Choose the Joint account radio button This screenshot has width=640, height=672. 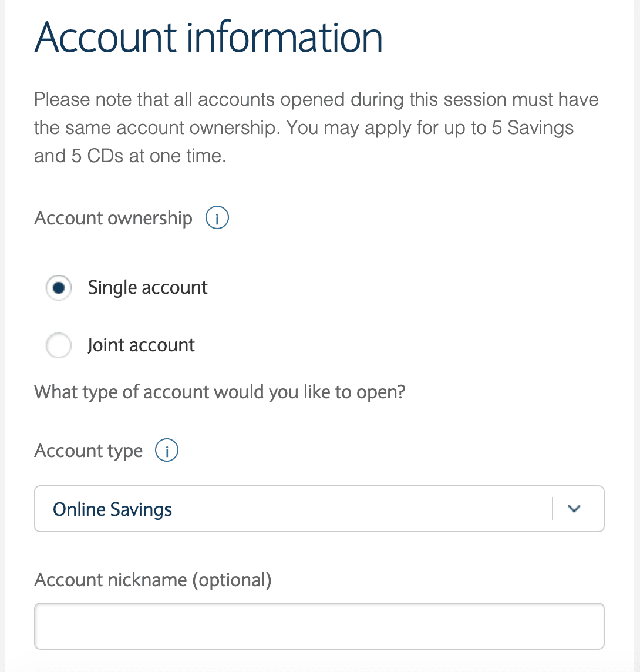coord(59,345)
